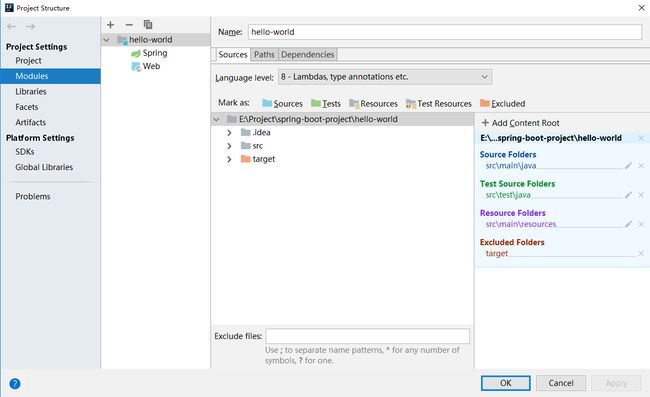Click the Exclude files input field

[x=368, y=336]
